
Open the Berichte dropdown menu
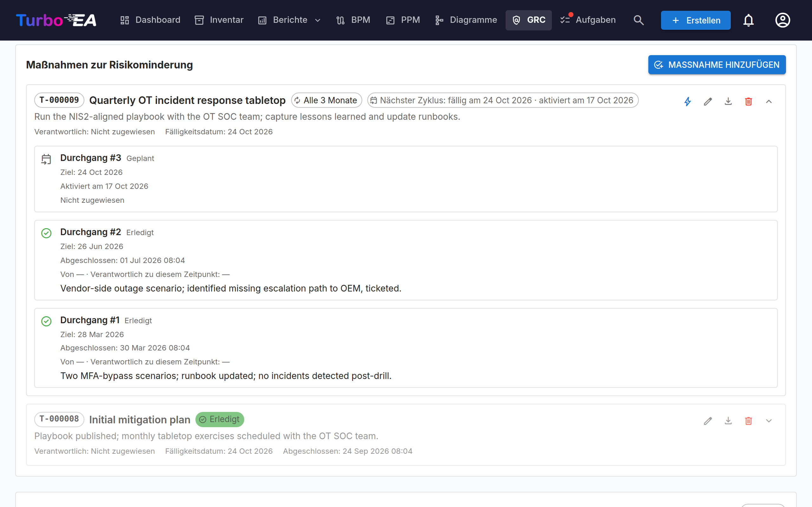(289, 20)
